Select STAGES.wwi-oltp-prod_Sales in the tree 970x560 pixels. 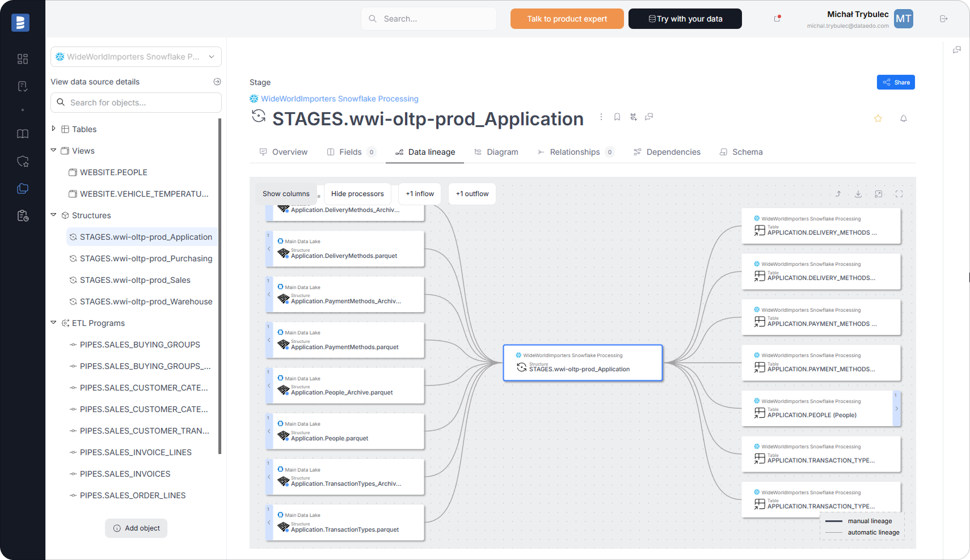135,280
